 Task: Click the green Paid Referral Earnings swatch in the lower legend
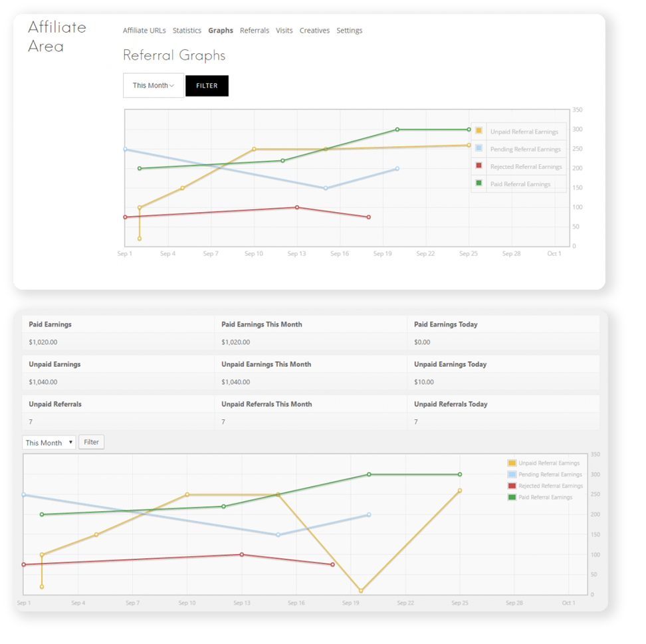point(512,497)
